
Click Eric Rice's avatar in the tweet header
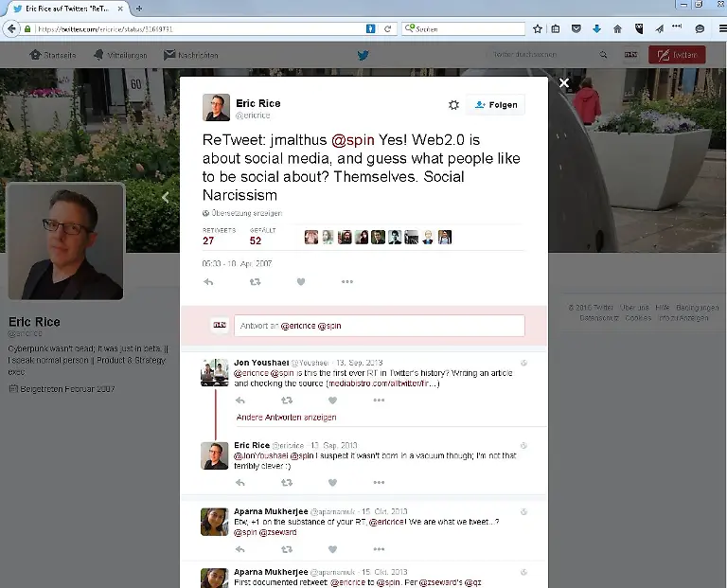click(x=216, y=108)
